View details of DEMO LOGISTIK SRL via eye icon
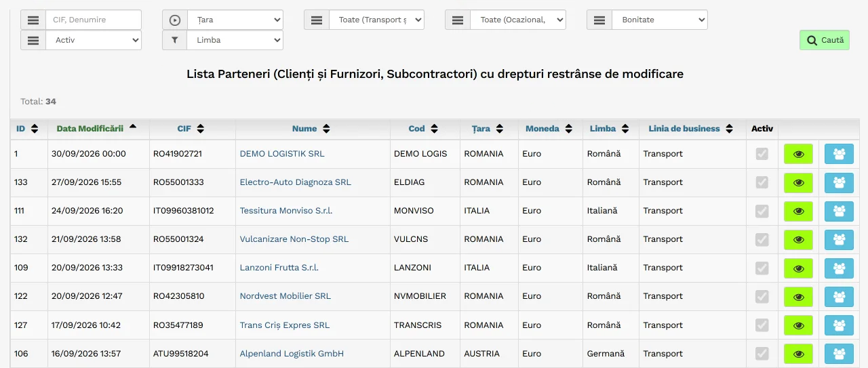Viewport: 868px width, 368px height. (x=798, y=154)
